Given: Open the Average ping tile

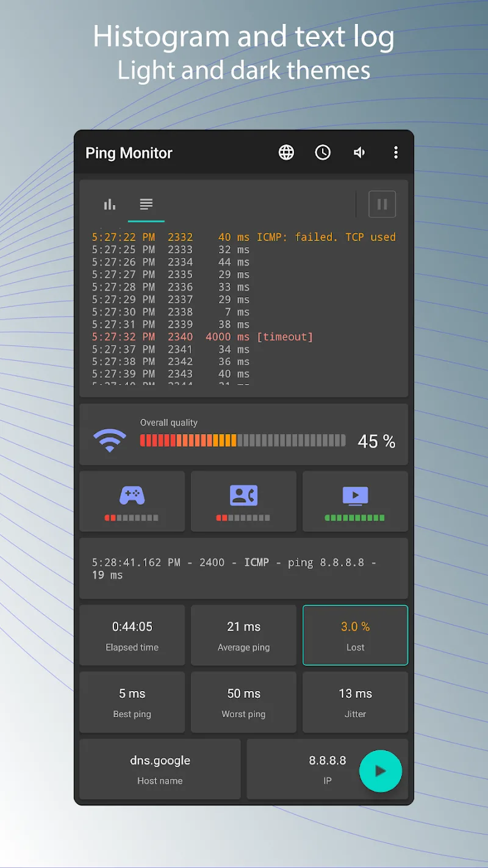Looking at the screenshot, I should (243, 635).
